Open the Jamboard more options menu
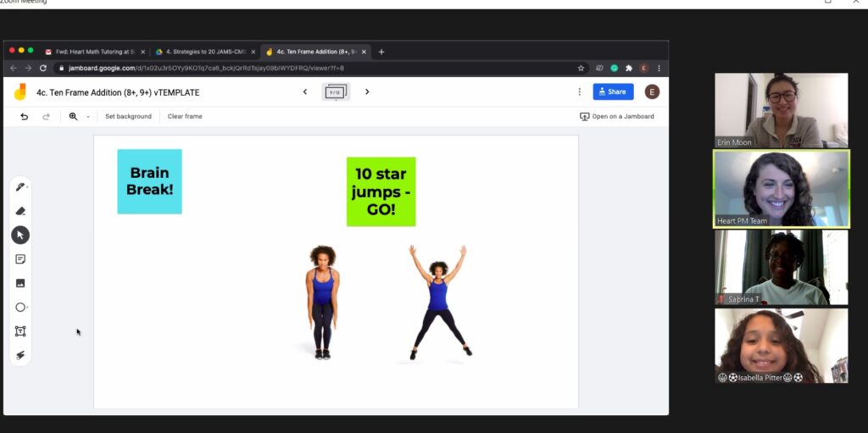The height and width of the screenshot is (433, 868). click(x=579, y=92)
